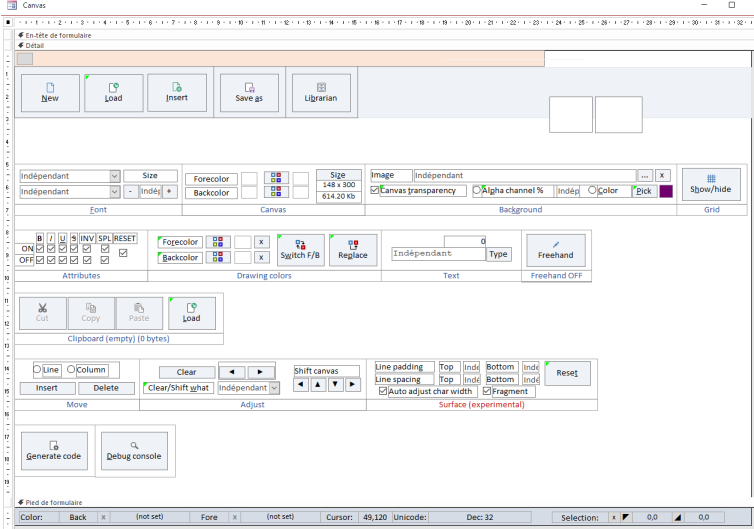Screen dimensions: 754x529
Task: Clear the background image with x button
Action: 662,176
